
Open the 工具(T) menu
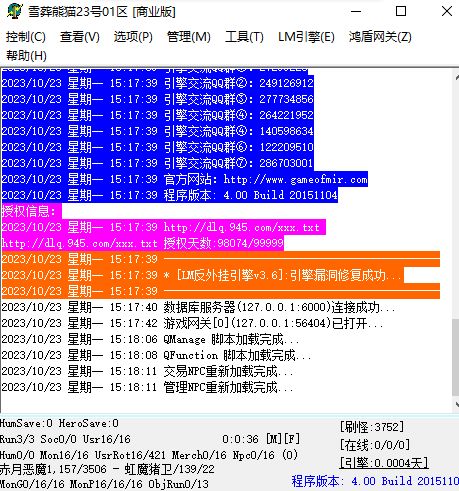coord(244,37)
